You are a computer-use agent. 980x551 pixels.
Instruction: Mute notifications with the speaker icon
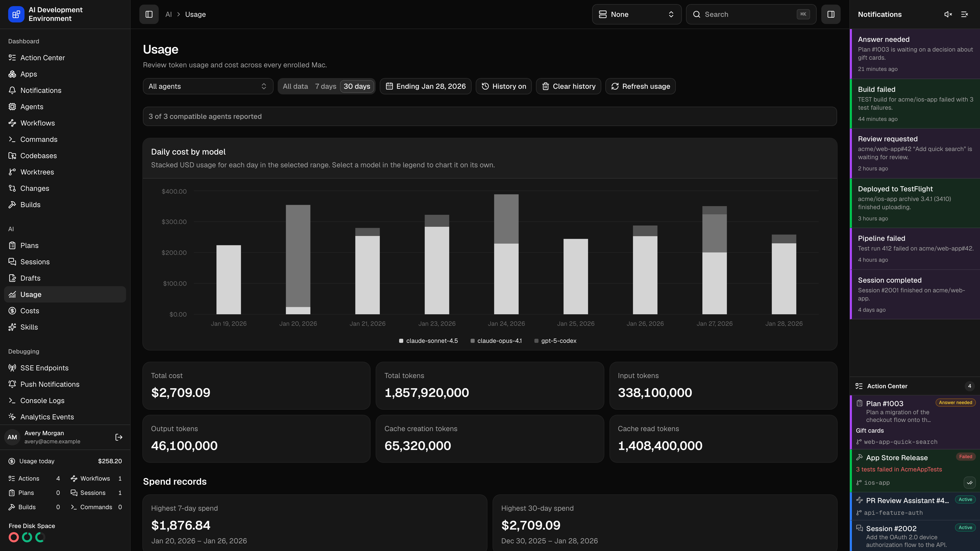948,15
